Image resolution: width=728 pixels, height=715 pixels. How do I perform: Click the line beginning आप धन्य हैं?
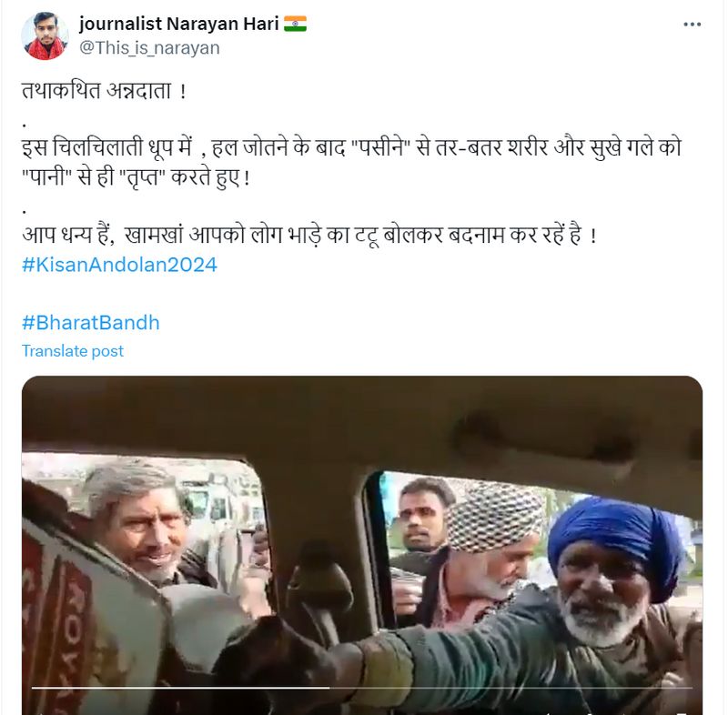[309, 235]
